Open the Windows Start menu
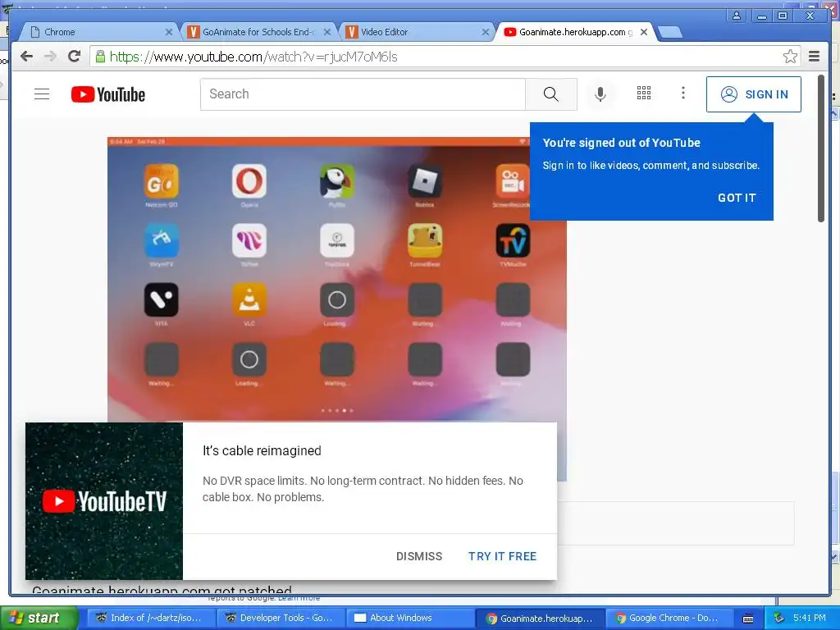Image resolution: width=840 pixels, height=630 pixels. (x=39, y=618)
